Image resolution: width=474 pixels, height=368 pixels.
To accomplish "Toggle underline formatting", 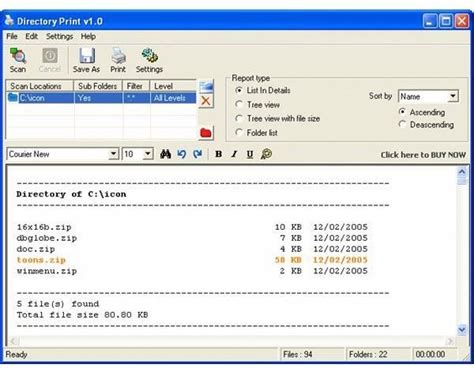I will tap(250, 154).
